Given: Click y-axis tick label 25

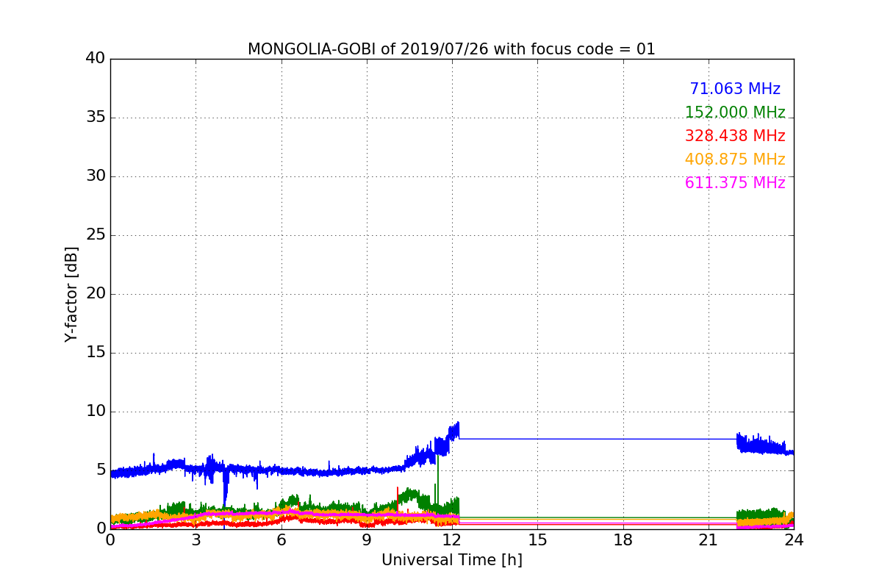Looking at the screenshot, I should coord(96,234).
